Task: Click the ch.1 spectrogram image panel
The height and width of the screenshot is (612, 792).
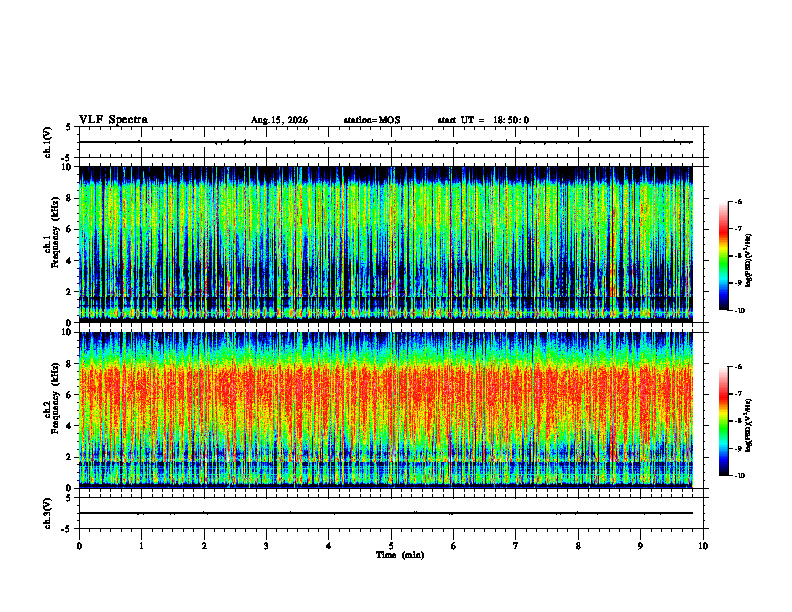Action: click(x=386, y=244)
